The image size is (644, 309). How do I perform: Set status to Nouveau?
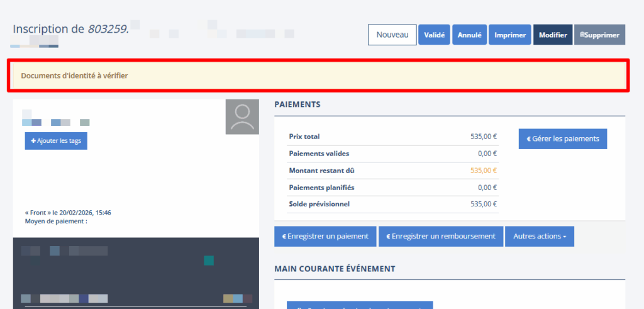[392, 35]
